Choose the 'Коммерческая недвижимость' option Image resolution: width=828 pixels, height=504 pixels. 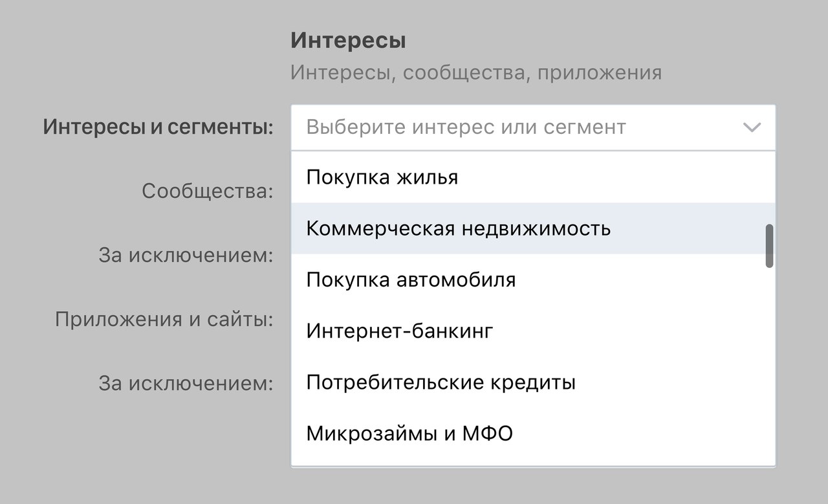(x=458, y=228)
